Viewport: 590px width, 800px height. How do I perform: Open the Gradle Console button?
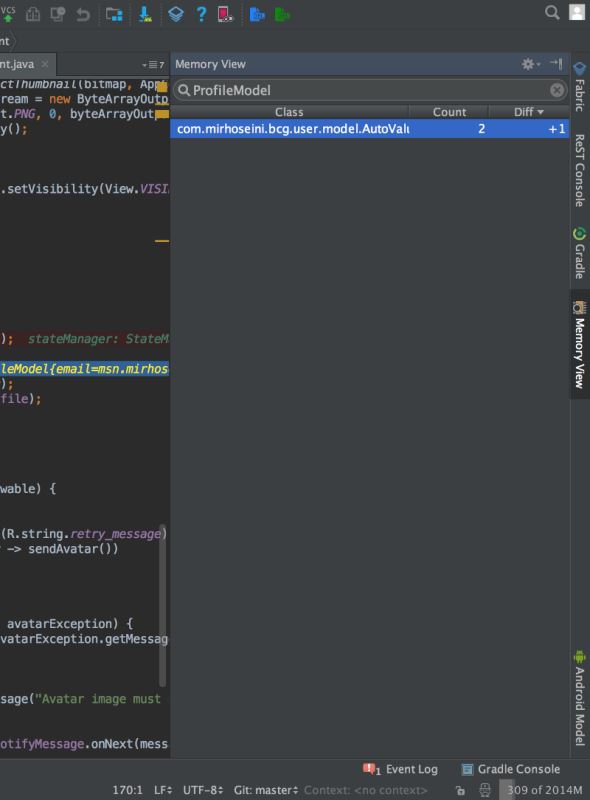click(x=510, y=769)
